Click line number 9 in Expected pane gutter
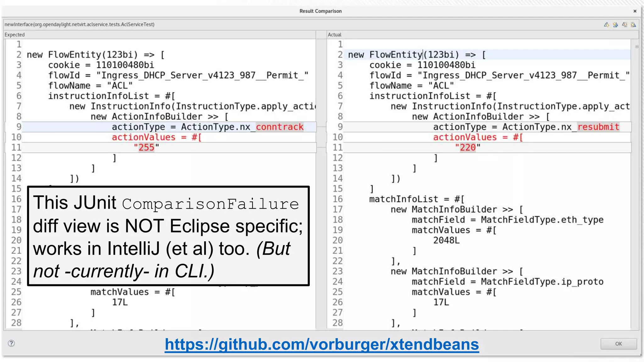This screenshot has width=644, height=362. (x=19, y=127)
